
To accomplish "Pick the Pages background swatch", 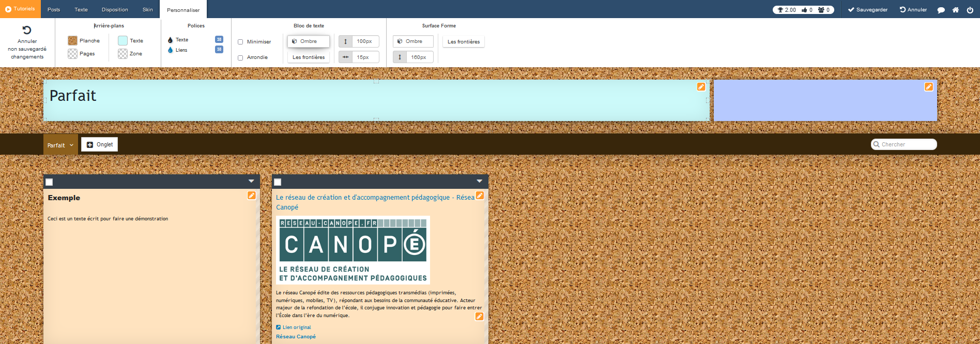I will point(72,54).
